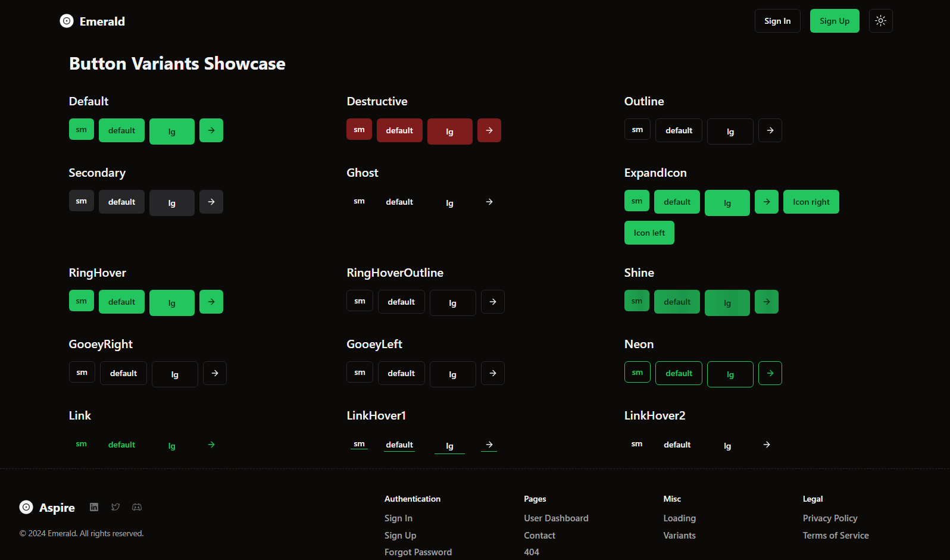The width and height of the screenshot is (950, 560).
Task: Click the Emerald brand name in header
Action: click(102, 21)
